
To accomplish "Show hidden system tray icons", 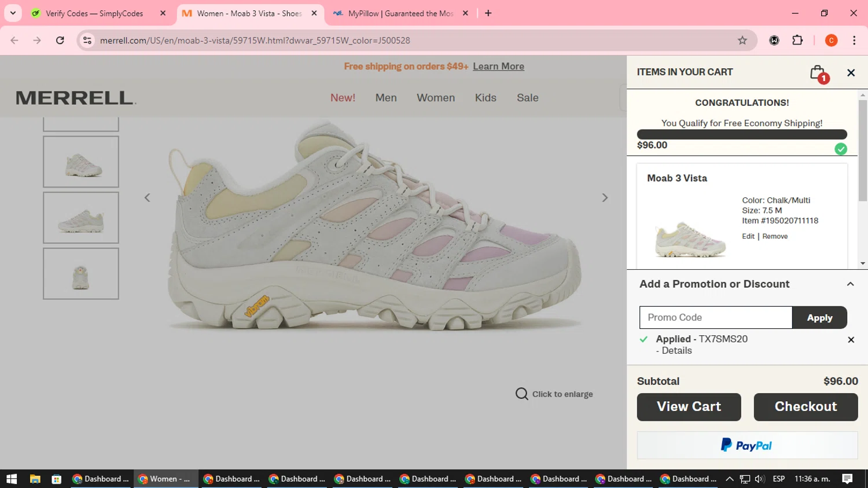I will pyautogui.click(x=729, y=479).
